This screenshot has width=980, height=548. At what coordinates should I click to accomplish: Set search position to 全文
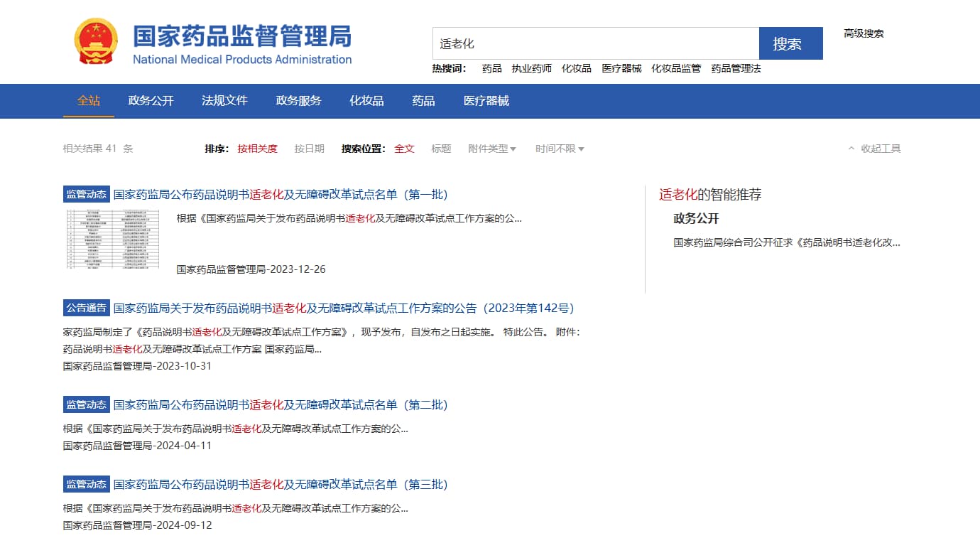pos(404,149)
